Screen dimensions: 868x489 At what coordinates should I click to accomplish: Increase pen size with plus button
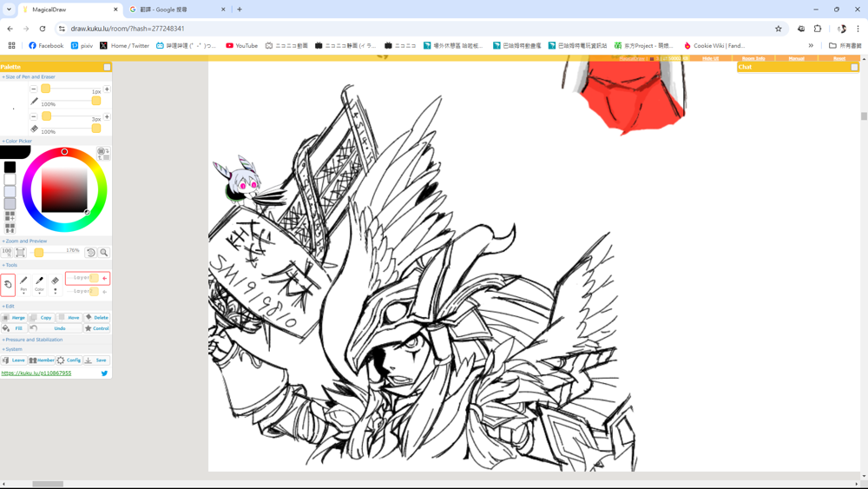pos(107,89)
